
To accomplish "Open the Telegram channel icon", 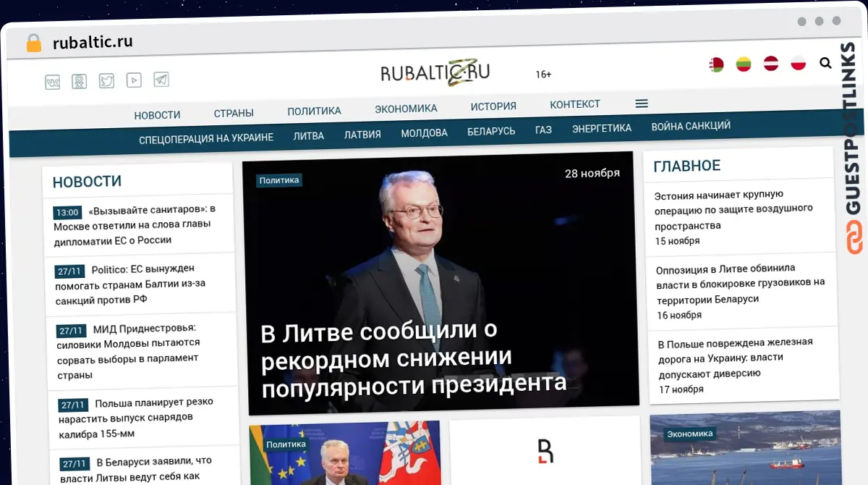I will tap(161, 80).
